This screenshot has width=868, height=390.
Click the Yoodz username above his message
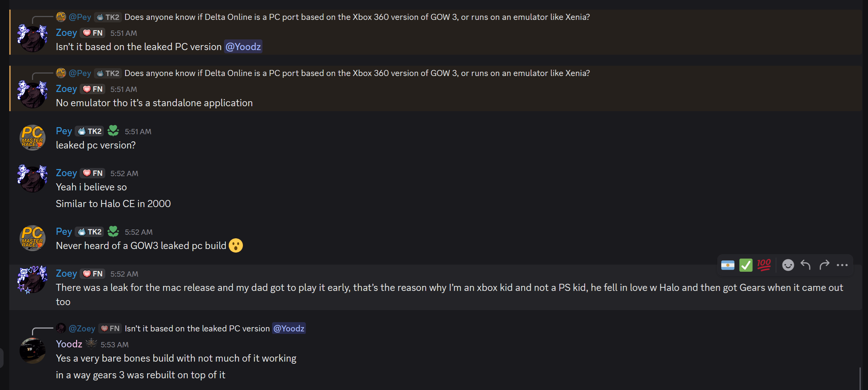(x=69, y=344)
